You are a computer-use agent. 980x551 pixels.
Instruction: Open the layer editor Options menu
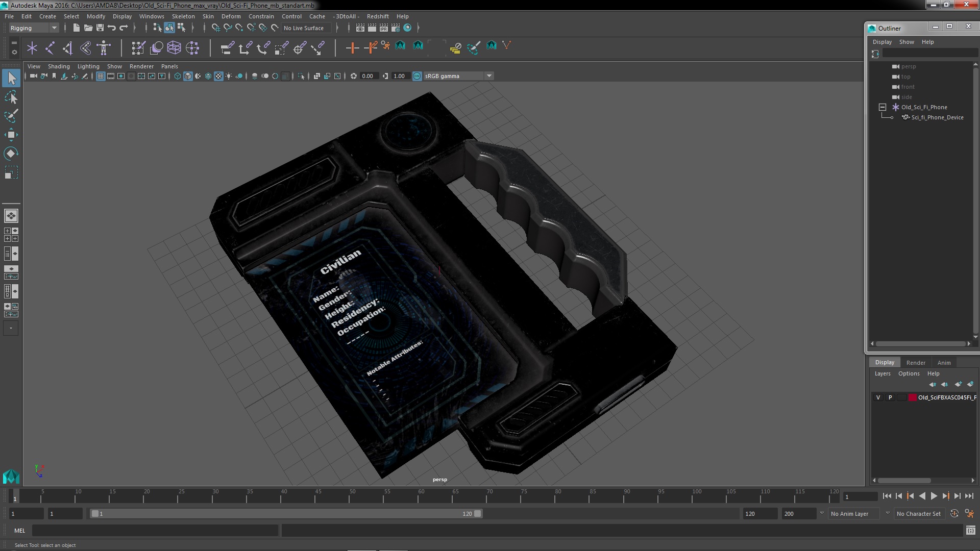pos(909,373)
